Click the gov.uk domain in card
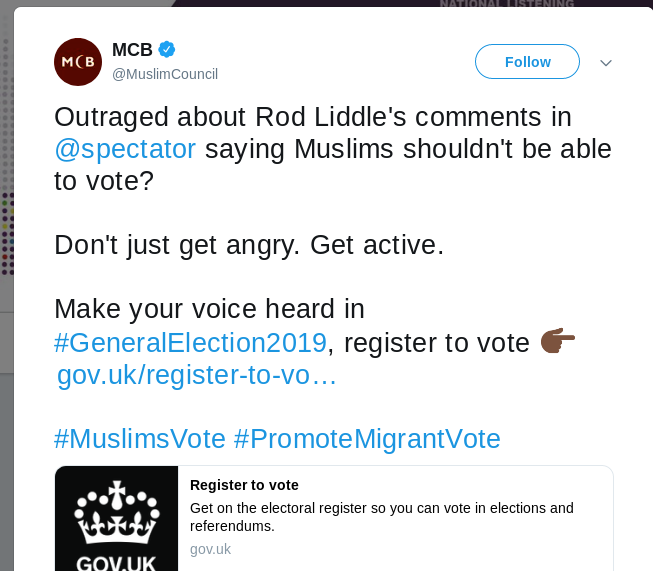Screen dimensions: 653x571 [x=210, y=549]
